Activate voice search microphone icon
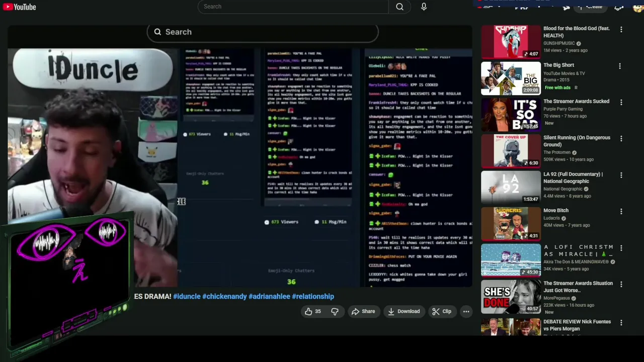This screenshot has height=362, width=644. click(424, 7)
